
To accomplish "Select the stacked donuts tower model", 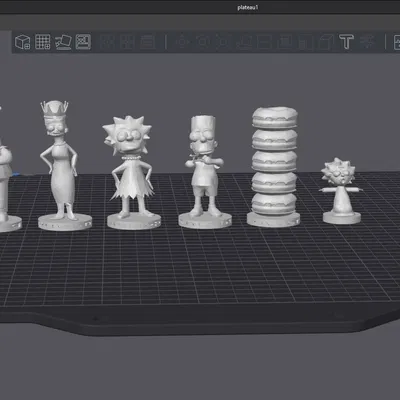I will coord(274,167).
